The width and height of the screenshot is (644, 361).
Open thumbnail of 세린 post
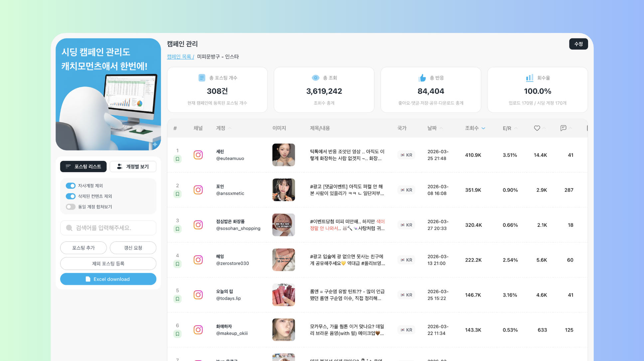coord(283,155)
